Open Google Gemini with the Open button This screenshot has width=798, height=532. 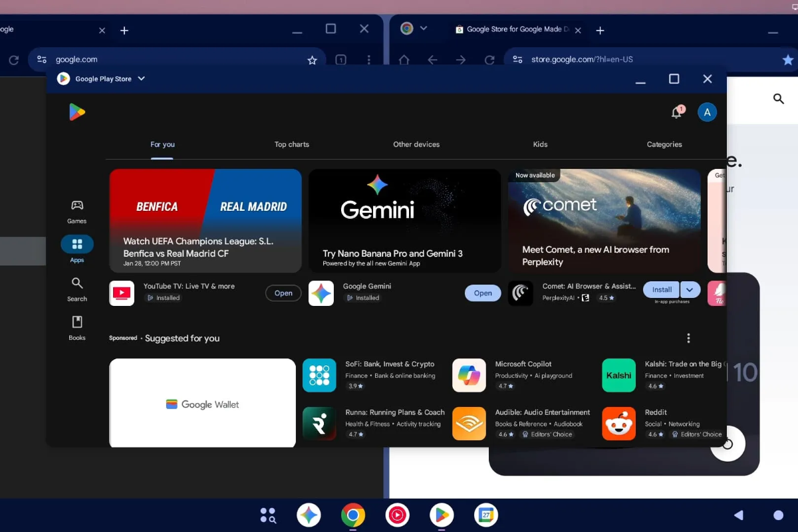tap(483, 293)
